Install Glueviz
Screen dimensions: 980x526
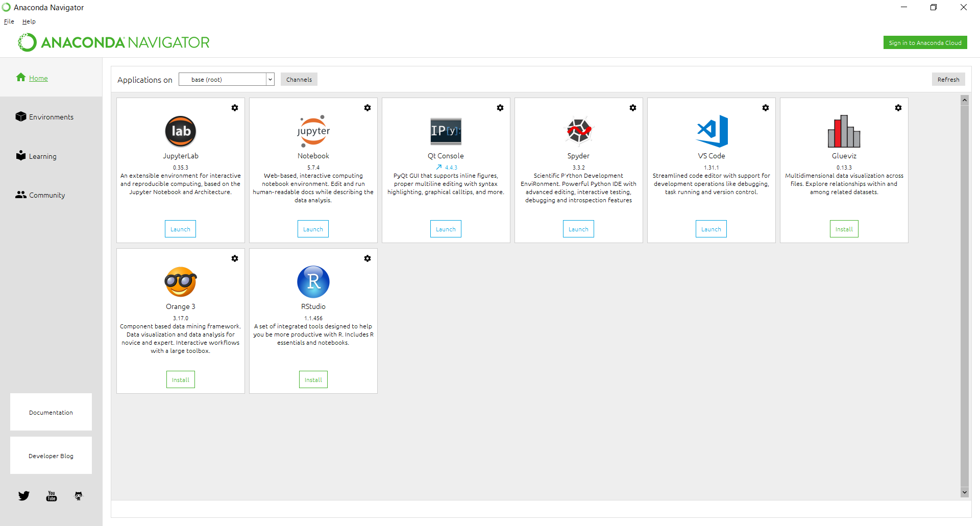844,229
